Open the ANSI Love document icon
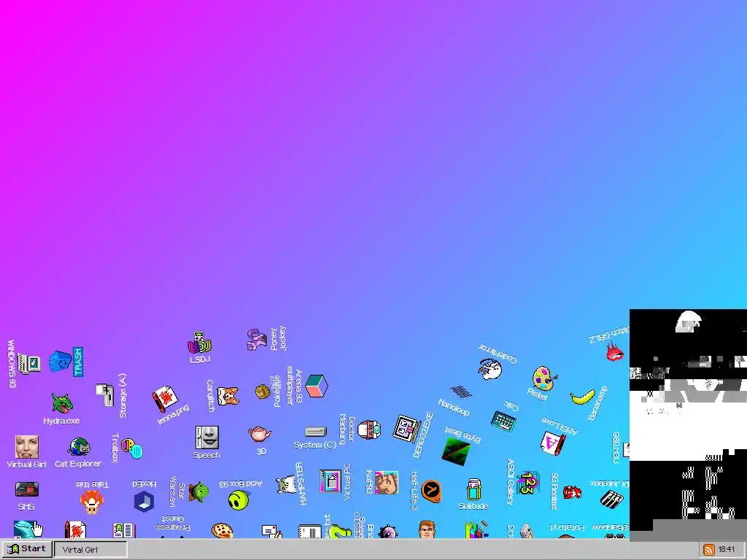 click(553, 443)
